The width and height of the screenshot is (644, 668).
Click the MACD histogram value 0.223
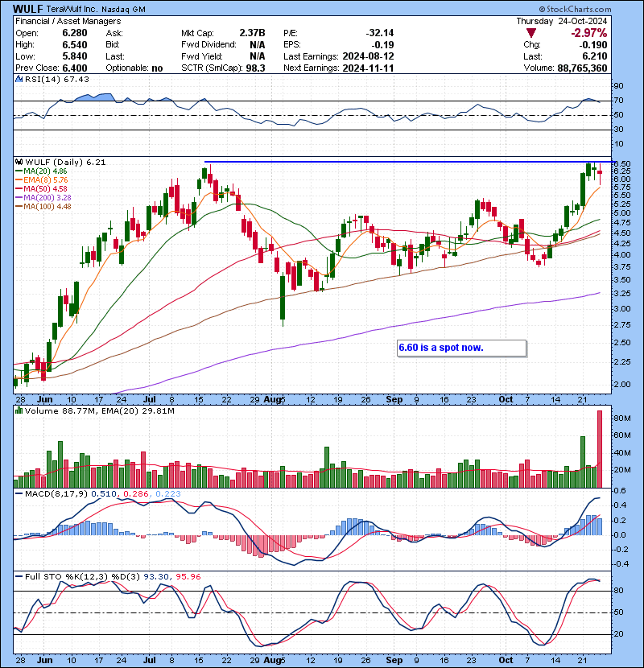pos(168,494)
